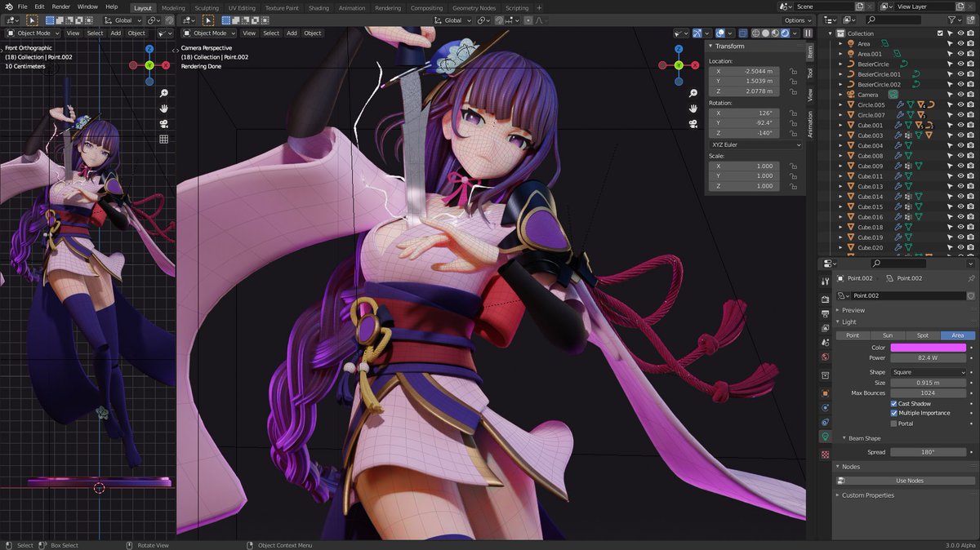Select wireframe viewport shading mode
Viewport: 980px width, 550px height.
coord(756,33)
